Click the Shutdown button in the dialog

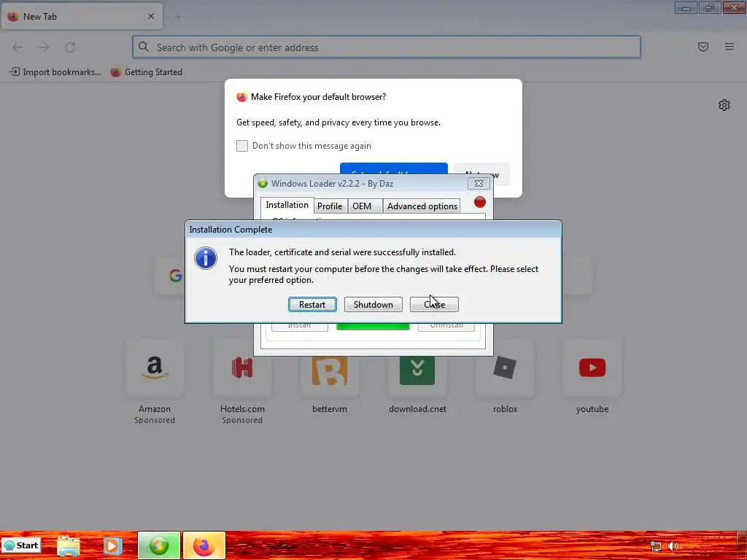click(x=373, y=304)
